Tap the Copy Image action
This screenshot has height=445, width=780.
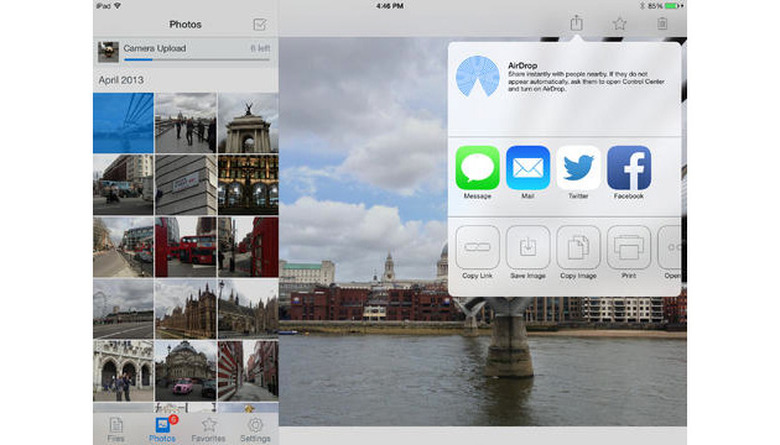click(x=578, y=247)
